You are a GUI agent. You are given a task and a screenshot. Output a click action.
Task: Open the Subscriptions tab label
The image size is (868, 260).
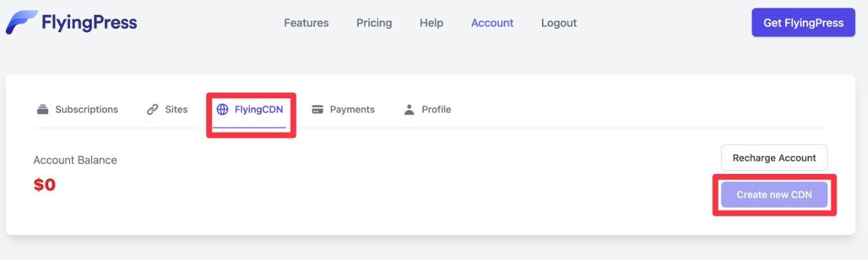pyautogui.click(x=87, y=109)
